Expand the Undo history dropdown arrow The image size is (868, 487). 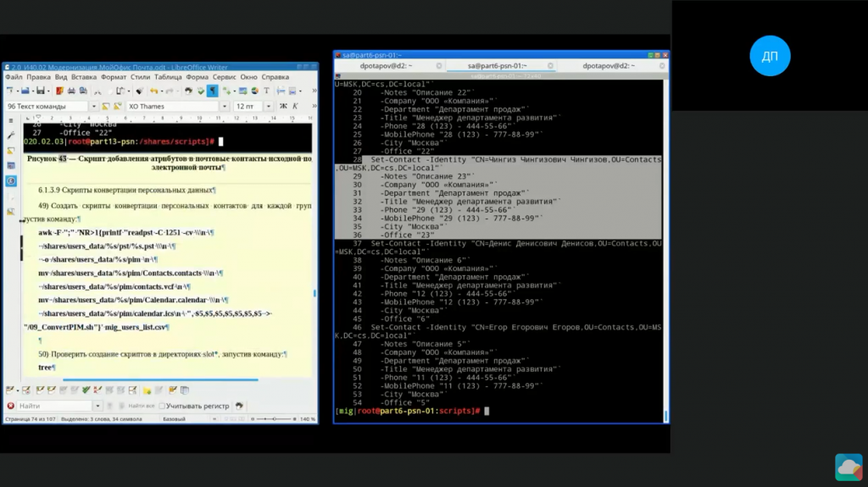[x=162, y=91]
